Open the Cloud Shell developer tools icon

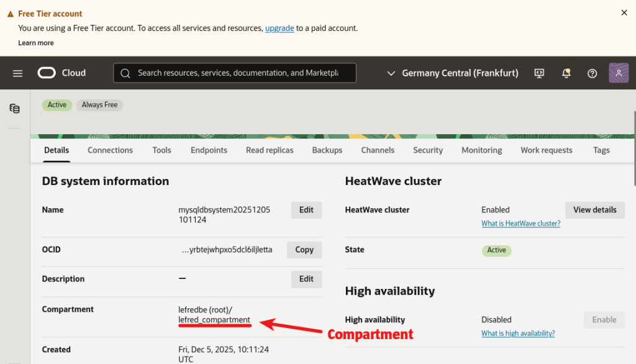coord(539,73)
